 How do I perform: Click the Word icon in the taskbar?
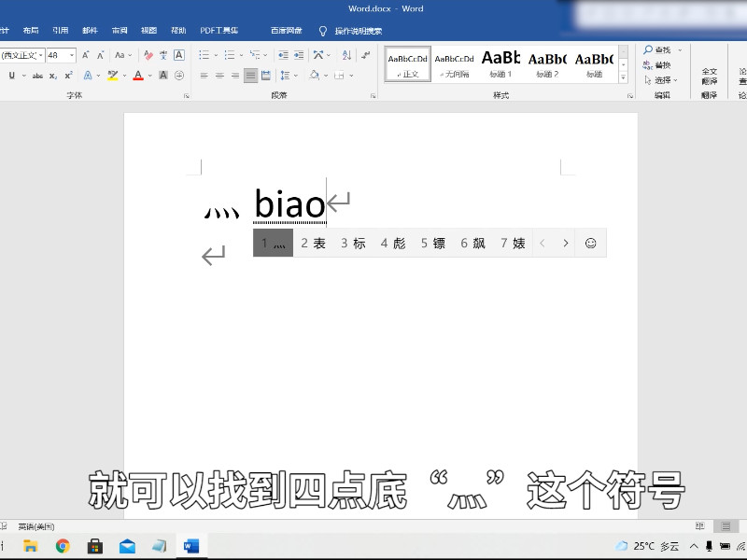[191, 546]
